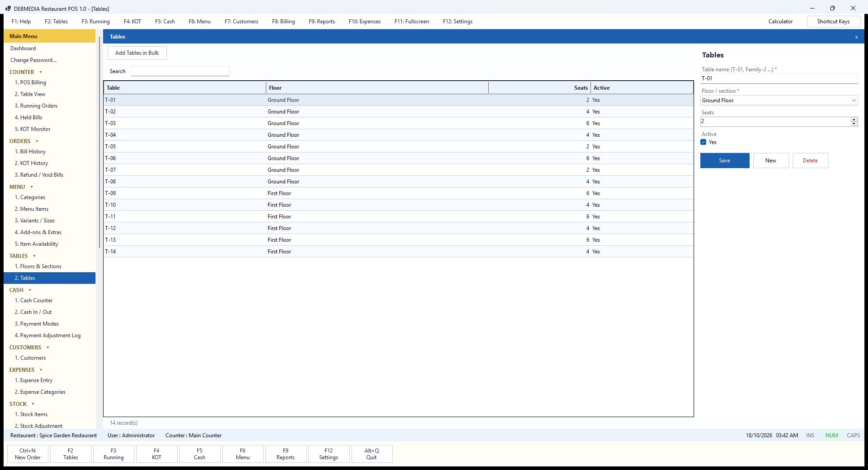Close the Tables panel with x
This screenshot has width=868, height=470.
click(x=856, y=37)
